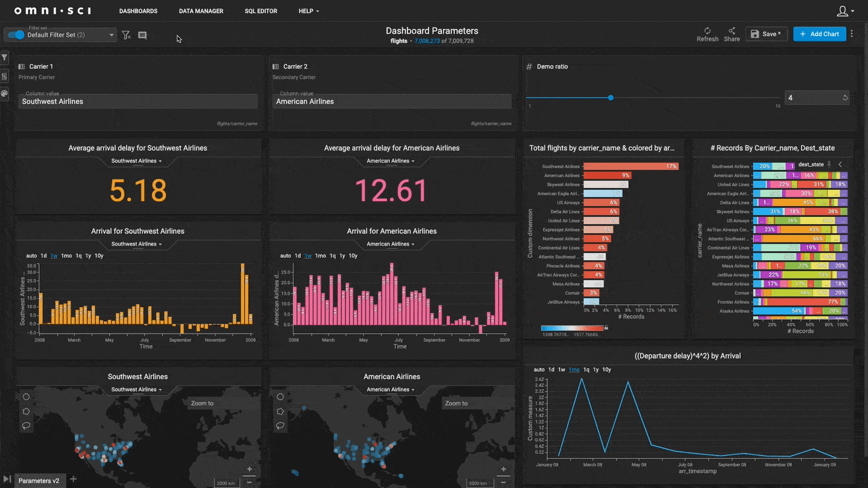Unlock the color range legend lock
This screenshot has width=868, height=488.
click(606, 328)
